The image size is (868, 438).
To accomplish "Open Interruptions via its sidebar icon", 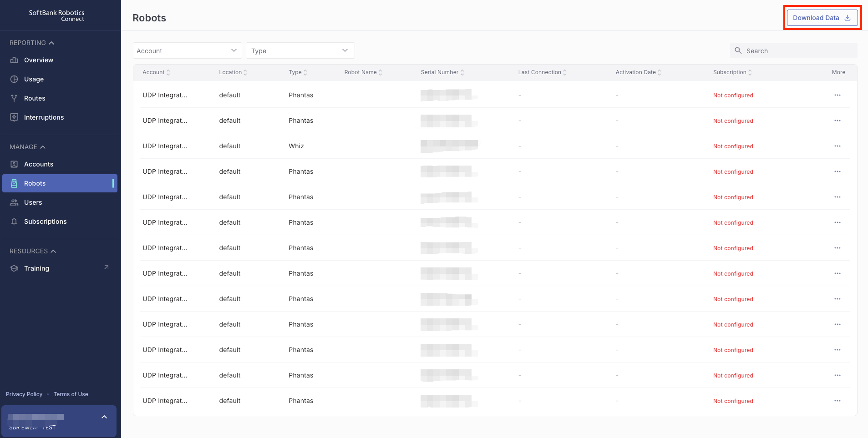I will tap(14, 117).
